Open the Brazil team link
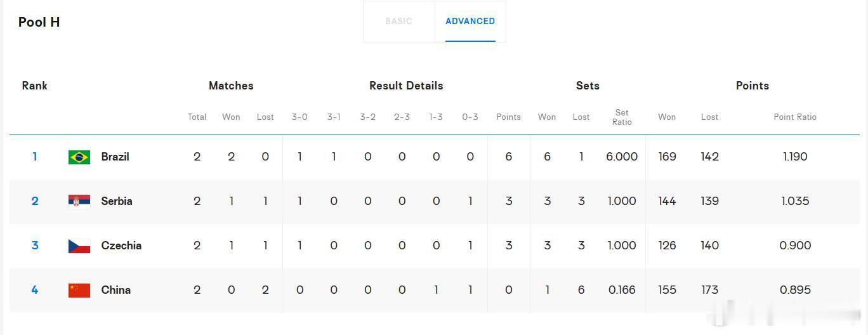This screenshot has width=868, height=335. [115, 157]
